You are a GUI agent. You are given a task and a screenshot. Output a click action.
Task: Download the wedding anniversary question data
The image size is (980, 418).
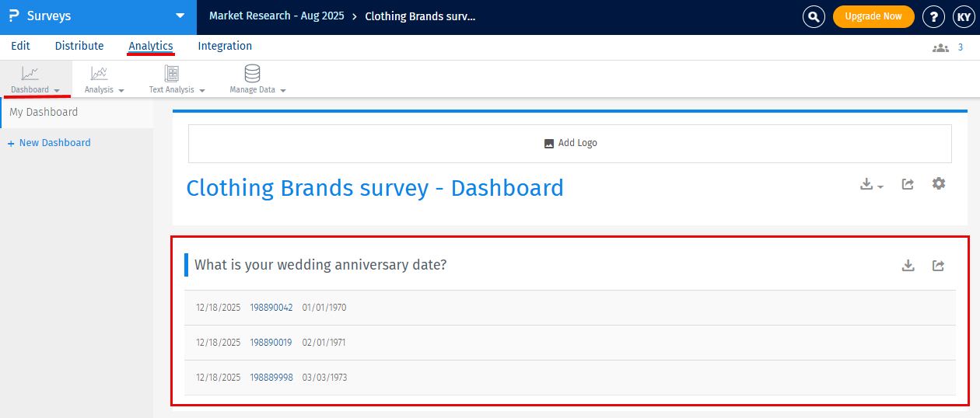point(908,266)
